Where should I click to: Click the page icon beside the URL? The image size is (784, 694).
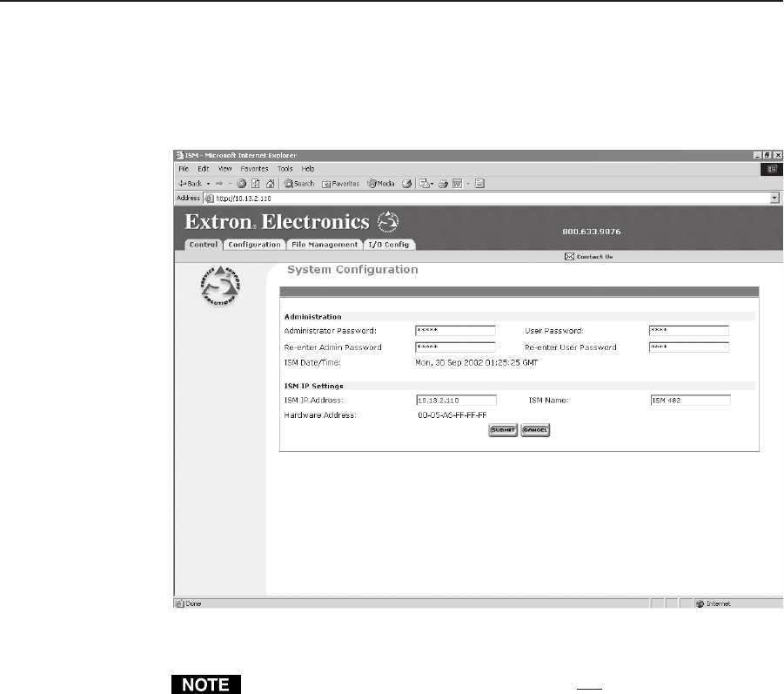[x=210, y=199]
